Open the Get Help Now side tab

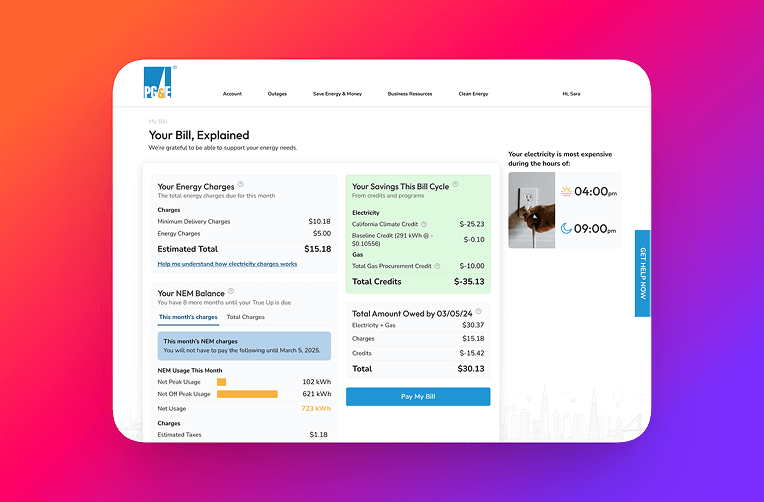click(x=642, y=272)
